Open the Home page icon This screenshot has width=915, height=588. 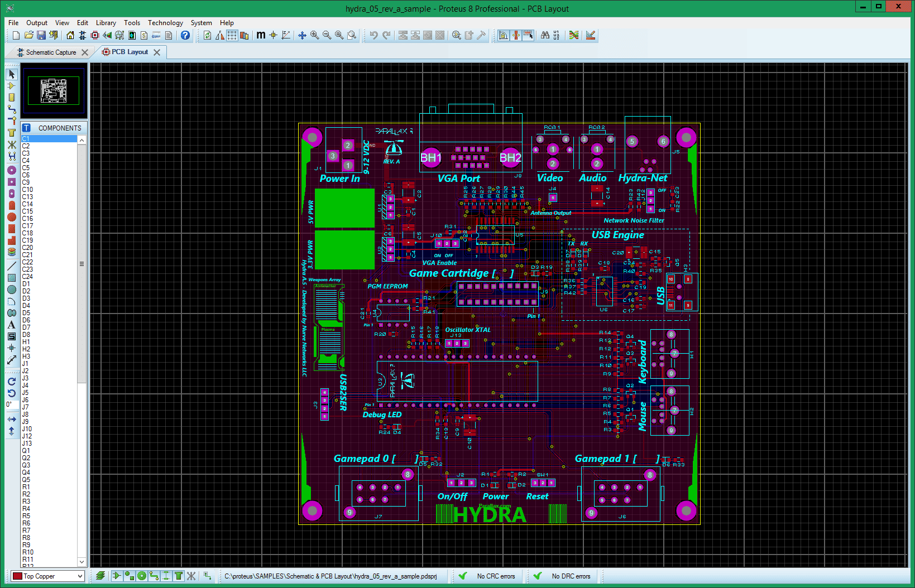pyautogui.click(x=70, y=35)
